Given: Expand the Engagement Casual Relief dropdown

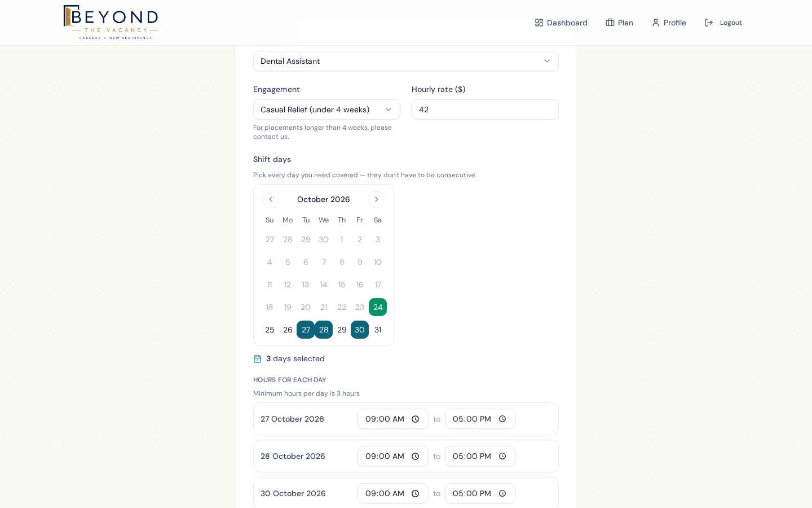Looking at the screenshot, I should point(326,110).
